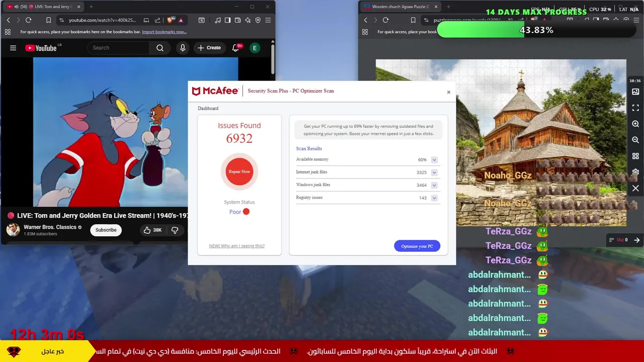
Task: Open the Leo AI sparkle icon
Action: (248, 20)
